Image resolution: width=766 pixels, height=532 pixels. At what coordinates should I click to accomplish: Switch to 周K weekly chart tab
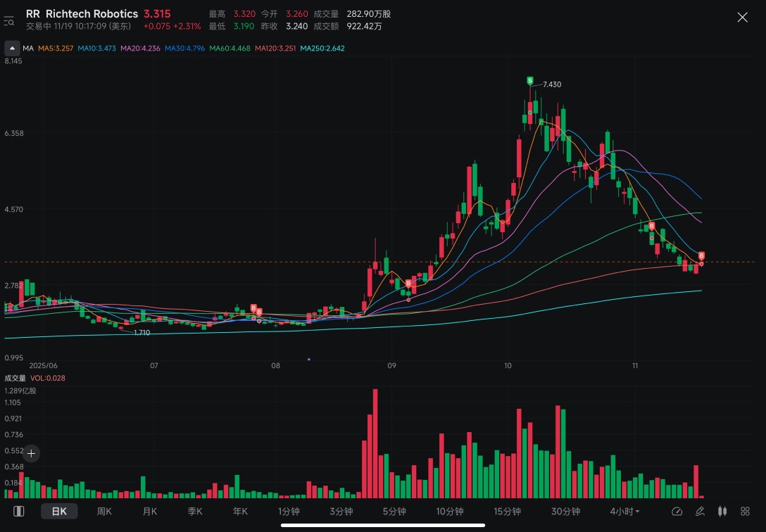click(x=104, y=511)
